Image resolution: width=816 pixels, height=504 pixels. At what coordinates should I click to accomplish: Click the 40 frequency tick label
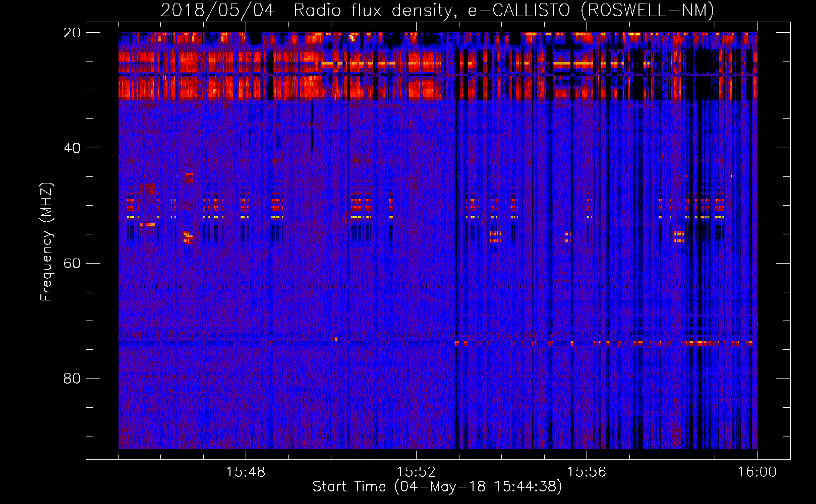point(72,148)
